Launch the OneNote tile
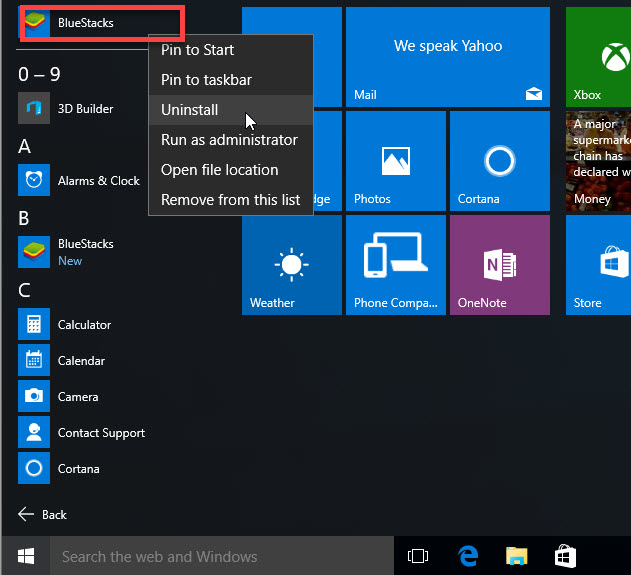This screenshot has width=631, height=575. click(x=500, y=265)
